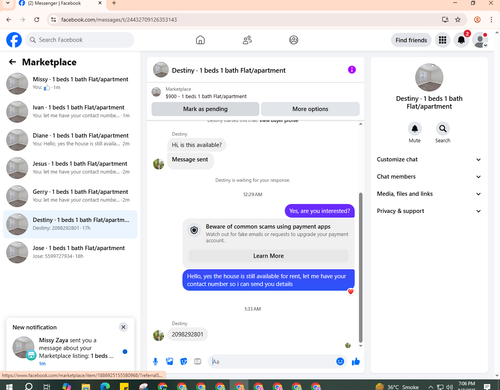Screen dimensions: 500x390
Task: Open the Windows Start menu
Action: 9,387
